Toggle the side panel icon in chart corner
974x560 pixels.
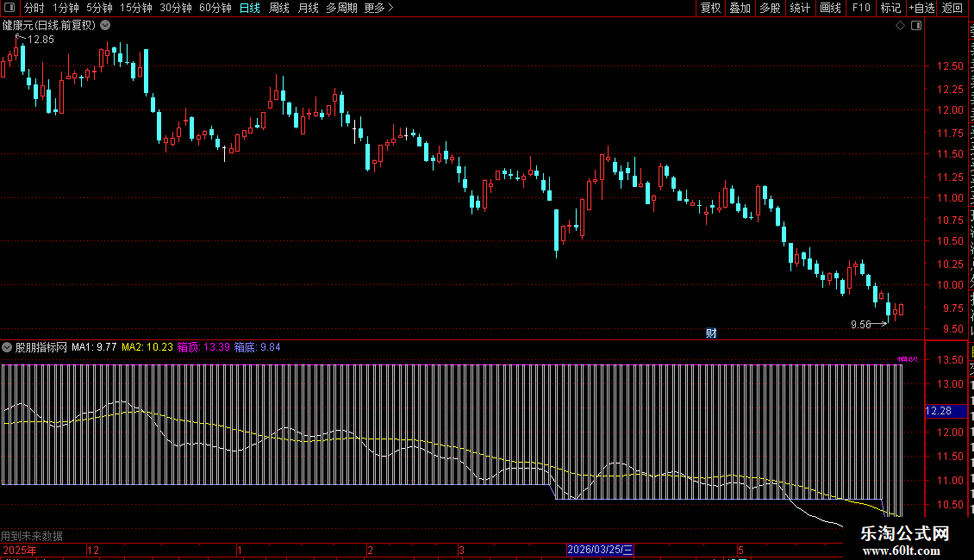916,26
